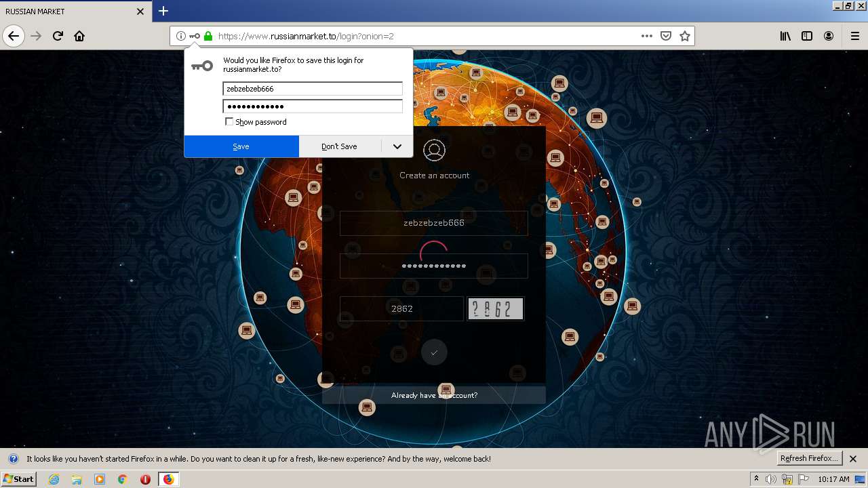
Task: Click the saved-login key icon in address bar
Action: click(195, 36)
